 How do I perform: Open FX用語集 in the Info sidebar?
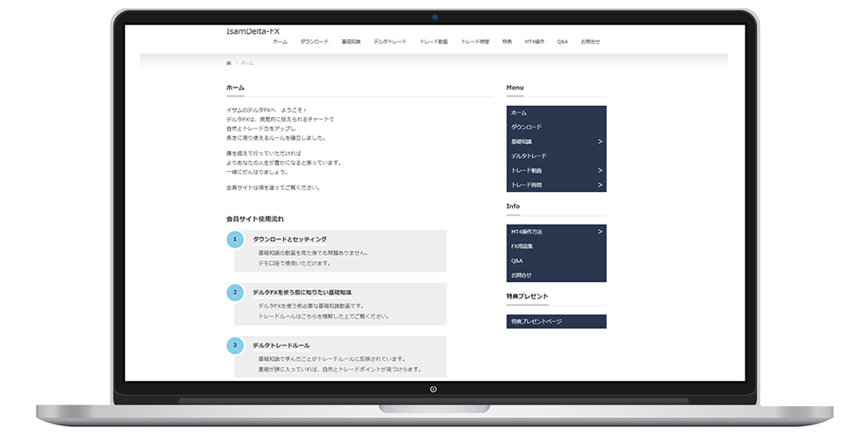point(523,247)
